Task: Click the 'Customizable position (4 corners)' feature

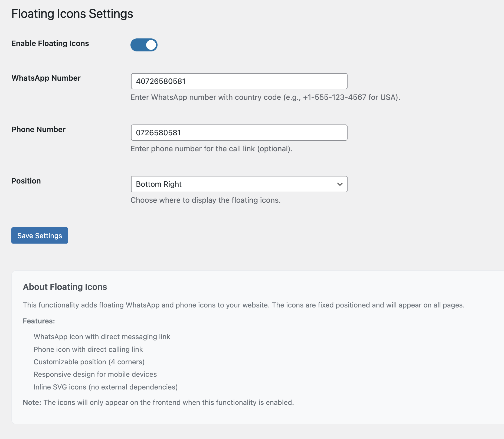Action: [89, 362]
